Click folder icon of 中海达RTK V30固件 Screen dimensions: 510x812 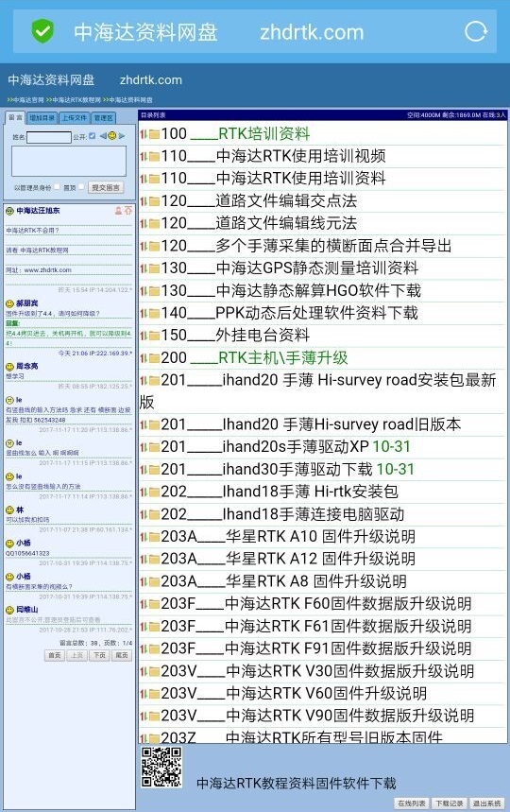click(154, 672)
